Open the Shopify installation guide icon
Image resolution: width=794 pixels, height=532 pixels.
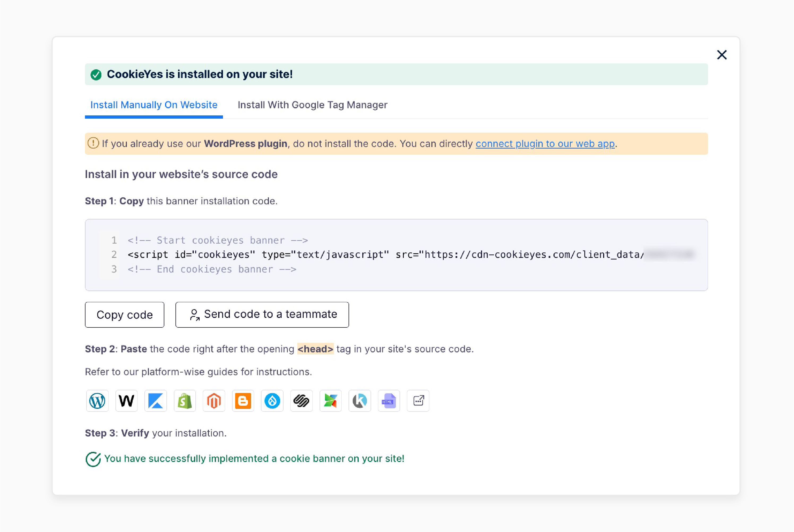click(185, 401)
